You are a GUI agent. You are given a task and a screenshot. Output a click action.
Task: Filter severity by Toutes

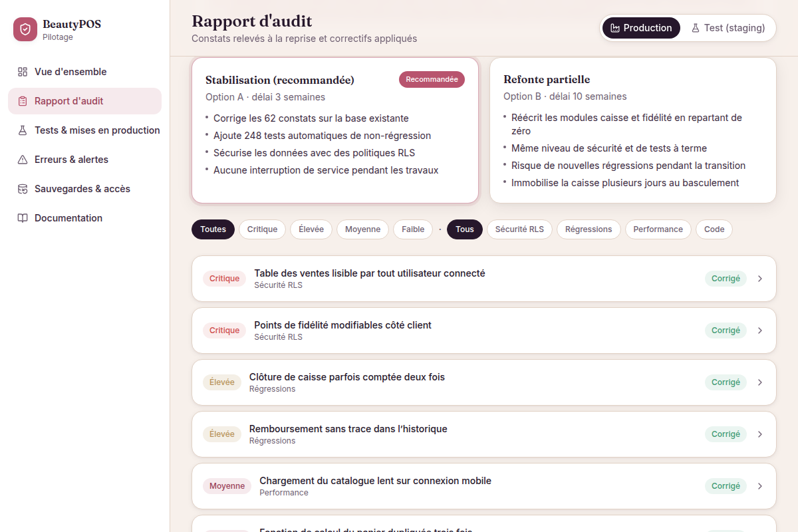213,229
